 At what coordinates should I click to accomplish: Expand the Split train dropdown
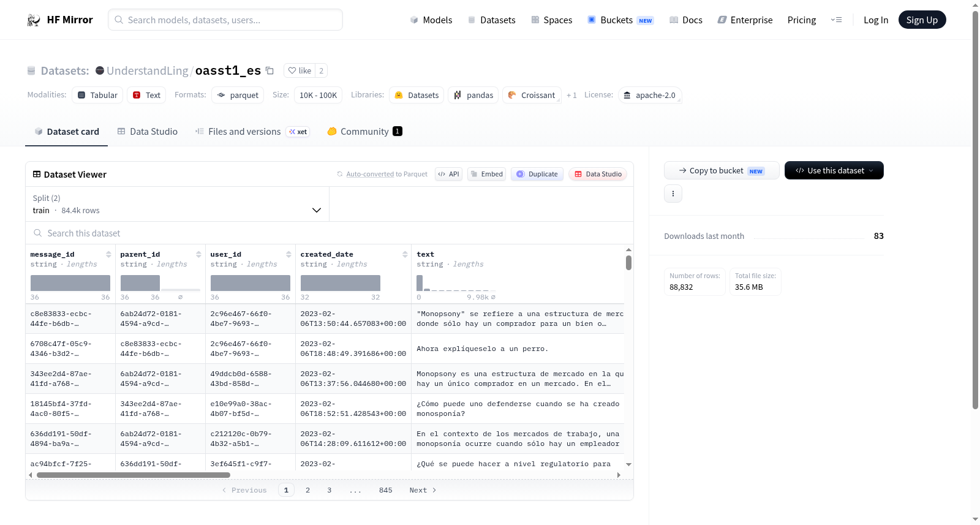coord(177,204)
